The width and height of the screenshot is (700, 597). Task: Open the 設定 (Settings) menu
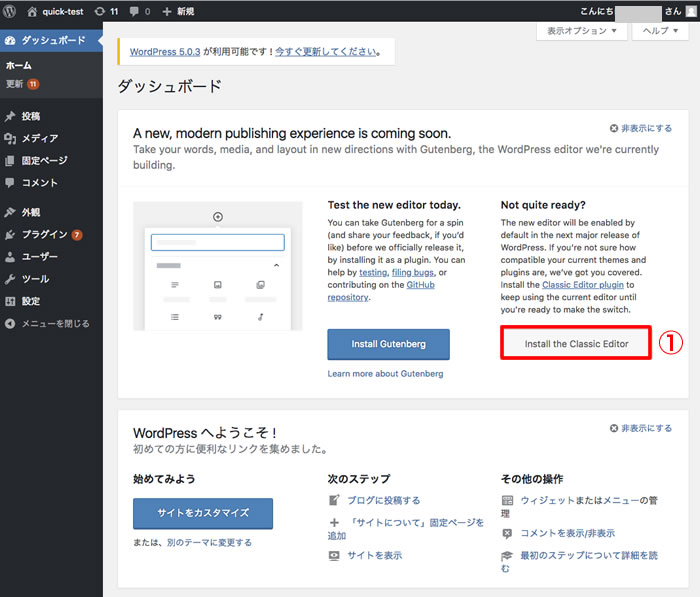30,301
